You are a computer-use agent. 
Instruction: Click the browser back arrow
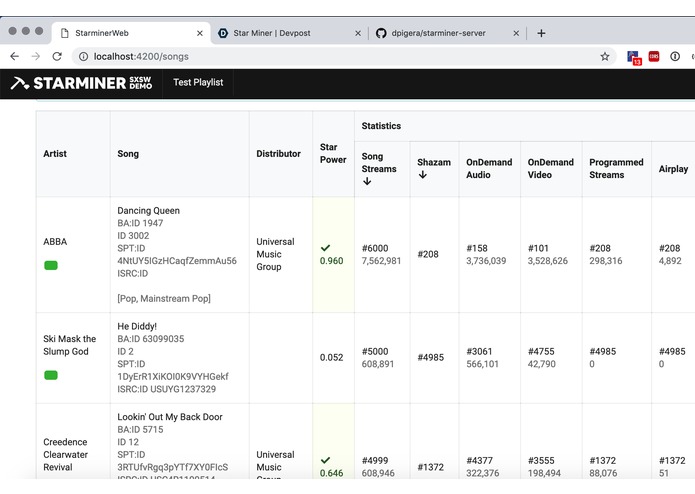[15, 56]
